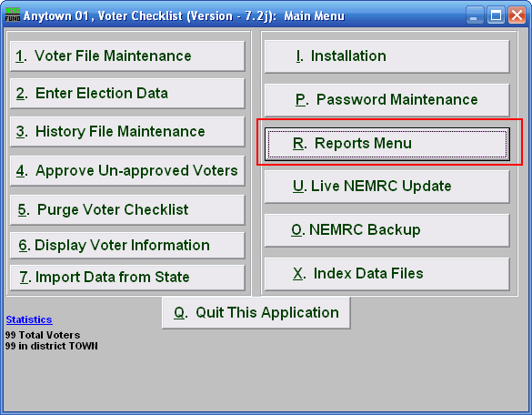Open Password Maintenance
The height and width of the screenshot is (415, 532).
387,100
